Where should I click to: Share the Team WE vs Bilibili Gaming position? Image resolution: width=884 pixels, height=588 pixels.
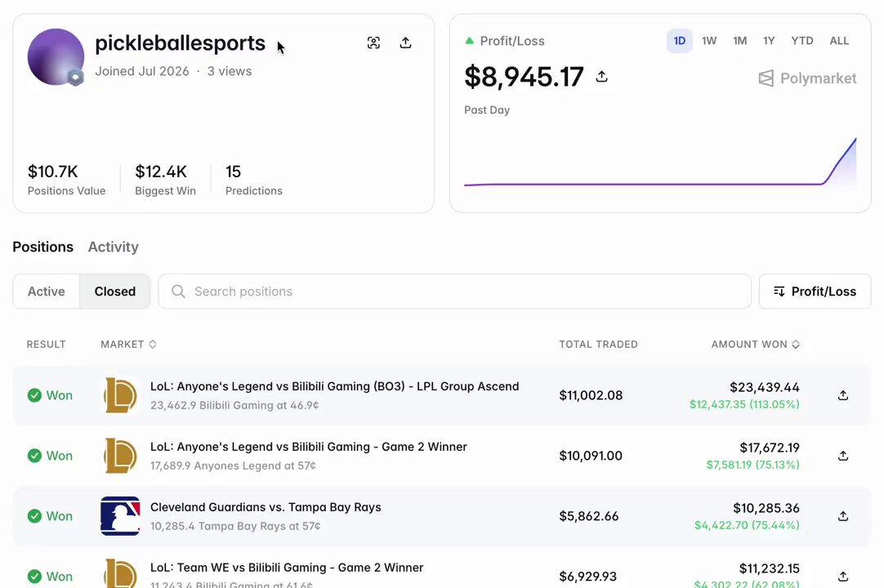tap(843, 577)
